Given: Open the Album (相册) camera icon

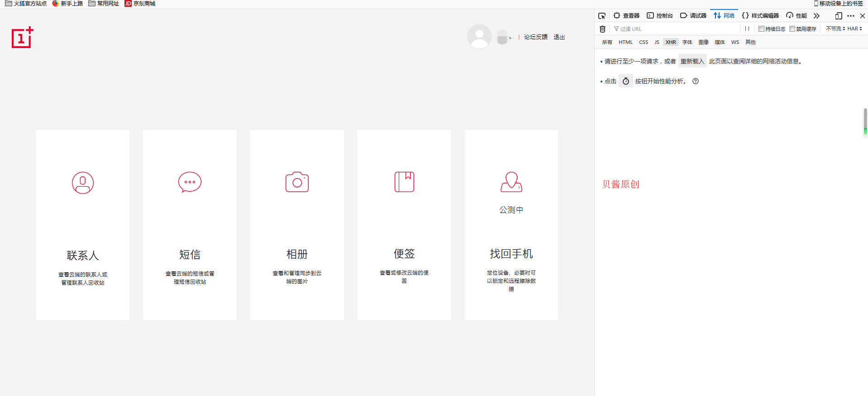Looking at the screenshot, I should 297,182.
